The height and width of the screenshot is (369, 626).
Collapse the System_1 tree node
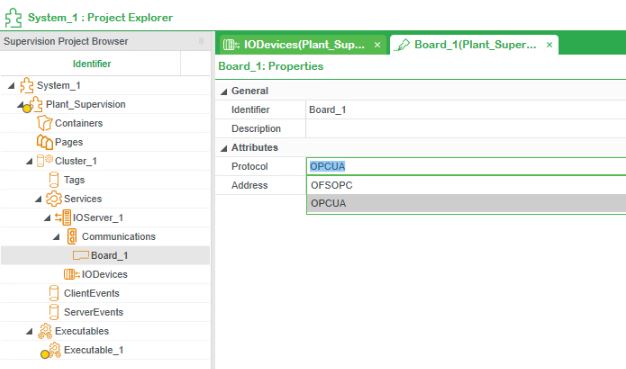(x=12, y=85)
